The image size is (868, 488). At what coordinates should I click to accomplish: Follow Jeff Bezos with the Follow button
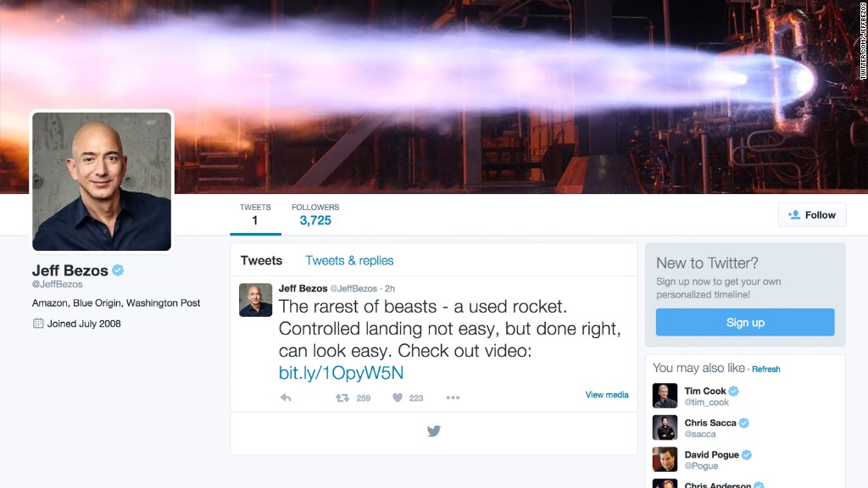pos(812,214)
